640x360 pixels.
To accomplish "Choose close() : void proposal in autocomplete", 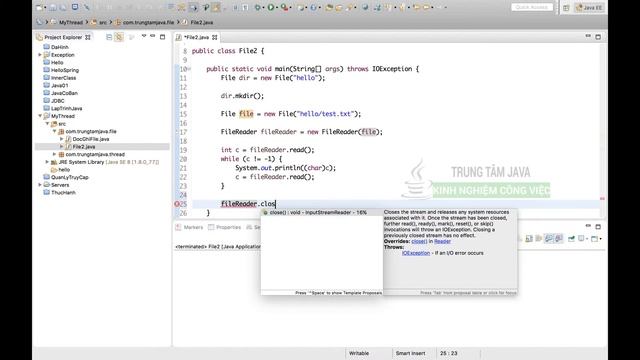I will pos(322,213).
